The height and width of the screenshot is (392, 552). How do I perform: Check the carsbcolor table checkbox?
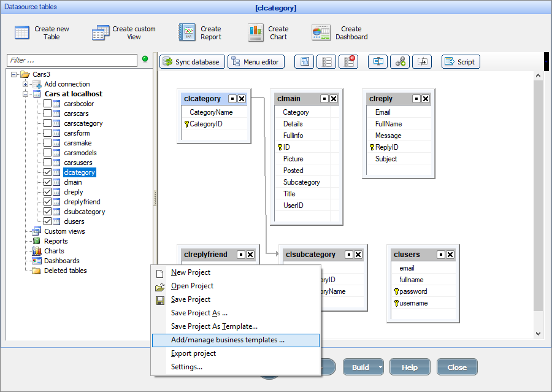point(47,104)
